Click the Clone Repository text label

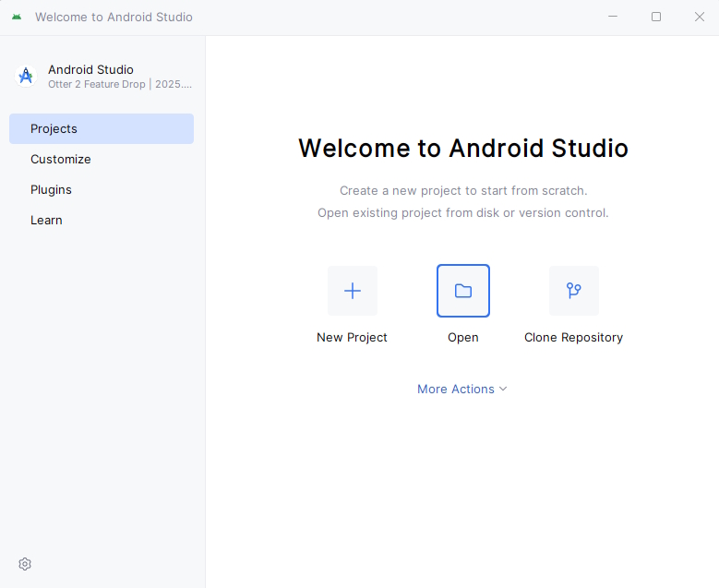573,338
